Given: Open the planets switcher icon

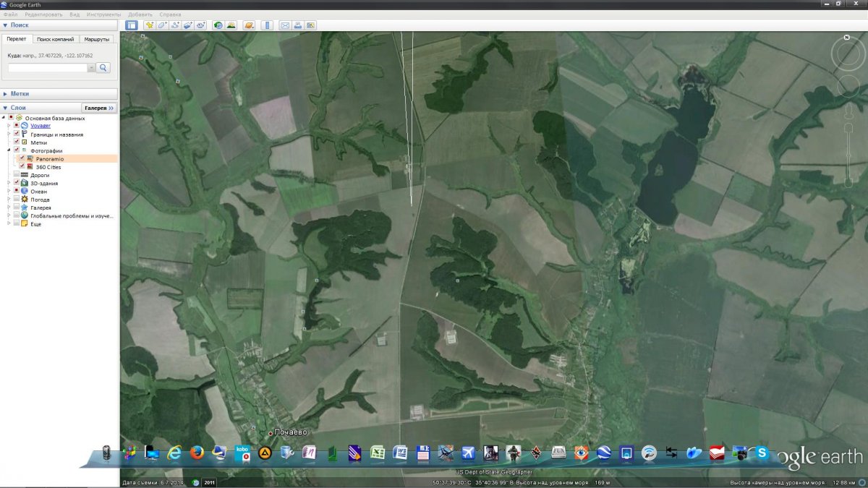Looking at the screenshot, I should coord(249,25).
